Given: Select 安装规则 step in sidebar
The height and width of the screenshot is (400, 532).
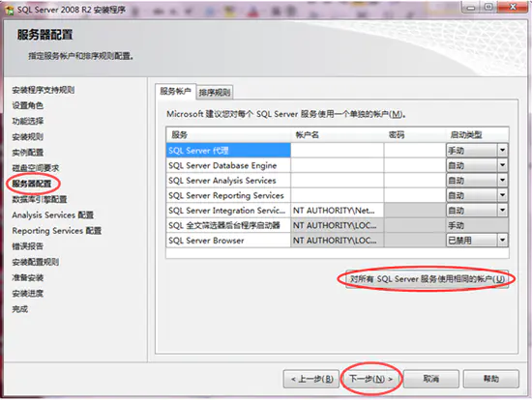Looking at the screenshot, I should 27,136.
